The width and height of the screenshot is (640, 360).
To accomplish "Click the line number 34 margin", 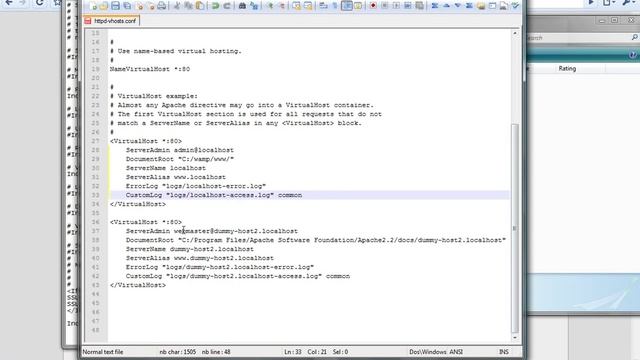I will [x=96, y=204].
